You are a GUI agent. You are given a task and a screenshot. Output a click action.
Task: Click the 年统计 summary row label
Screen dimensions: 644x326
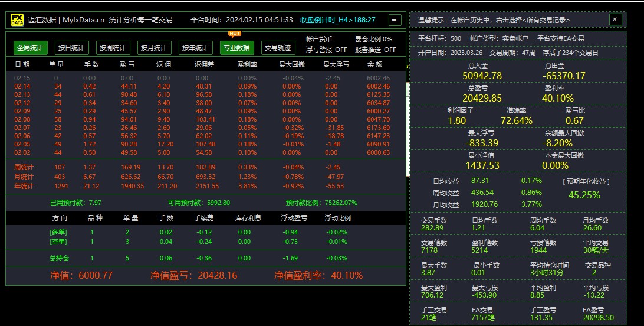[x=24, y=186]
